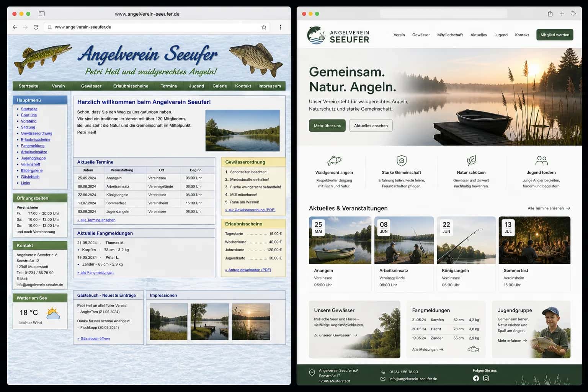Screen dimensions: 588x392
Task: Open the Sommerfest event card image
Action: [534, 240]
